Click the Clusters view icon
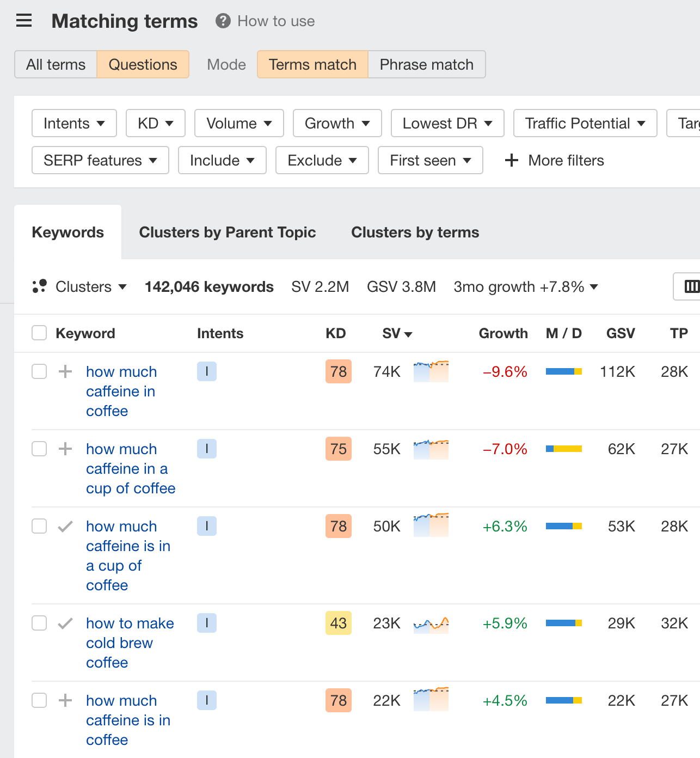The width and height of the screenshot is (700, 758). tap(40, 286)
